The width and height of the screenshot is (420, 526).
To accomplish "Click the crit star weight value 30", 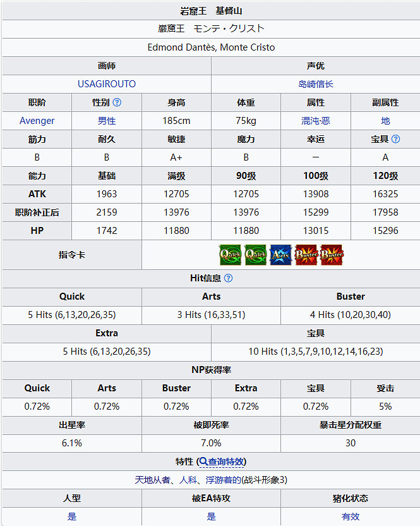I will (351, 443).
